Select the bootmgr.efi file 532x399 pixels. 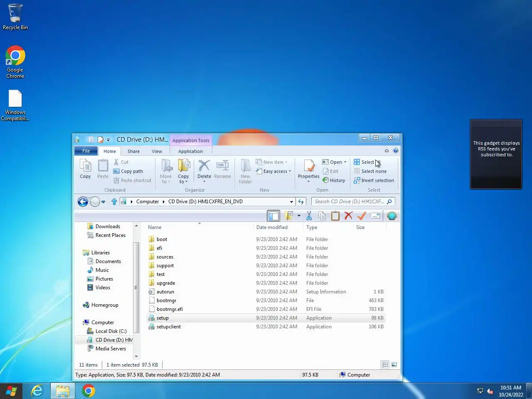tap(170, 309)
